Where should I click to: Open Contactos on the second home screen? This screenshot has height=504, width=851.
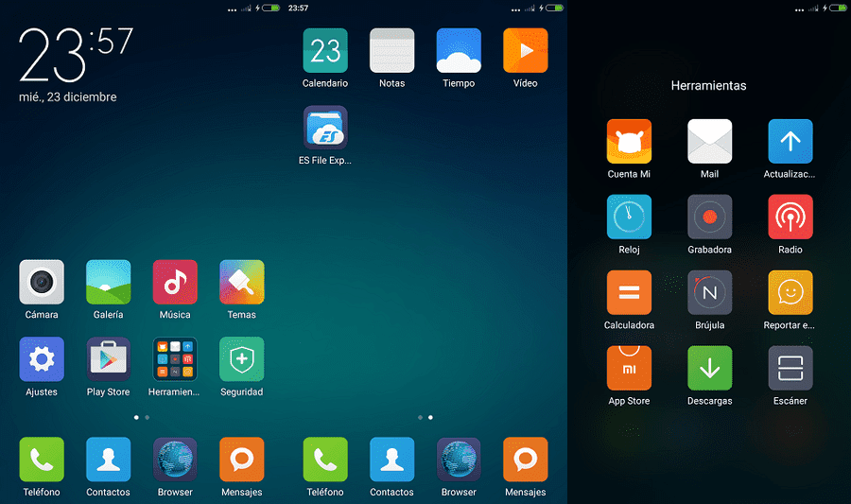(x=391, y=460)
